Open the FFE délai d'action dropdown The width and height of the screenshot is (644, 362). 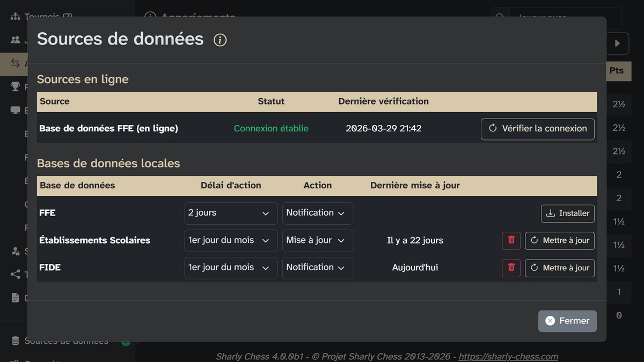pyautogui.click(x=230, y=213)
